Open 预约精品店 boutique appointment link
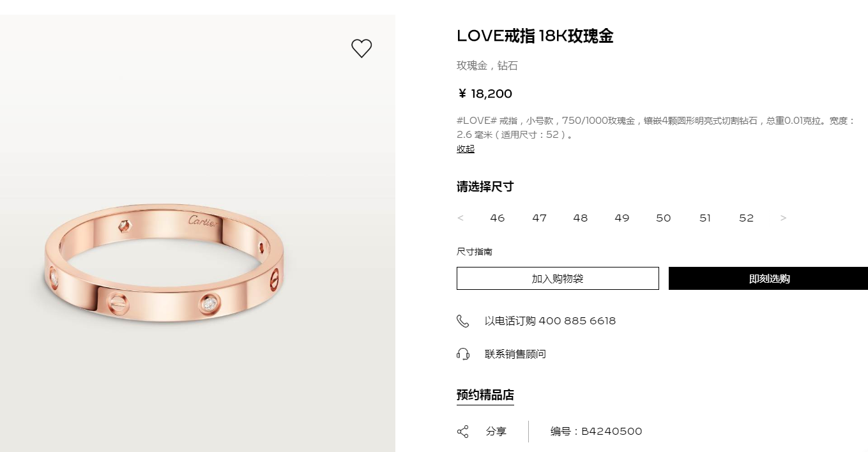The width and height of the screenshot is (868, 452). (485, 395)
